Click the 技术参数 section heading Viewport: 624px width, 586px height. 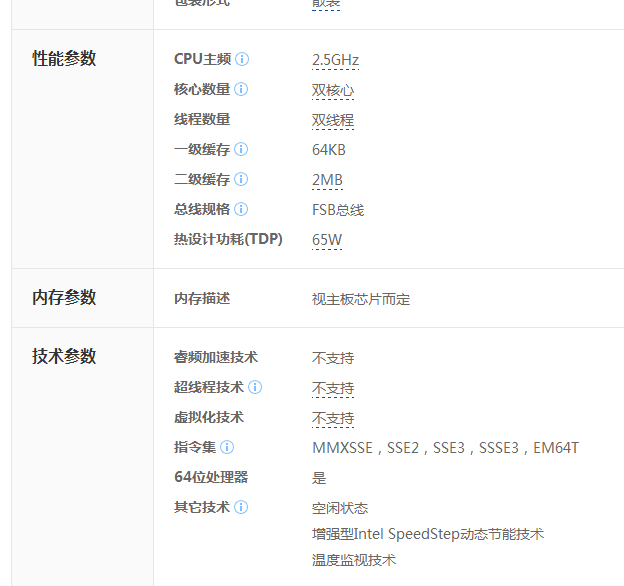[64, 356]
